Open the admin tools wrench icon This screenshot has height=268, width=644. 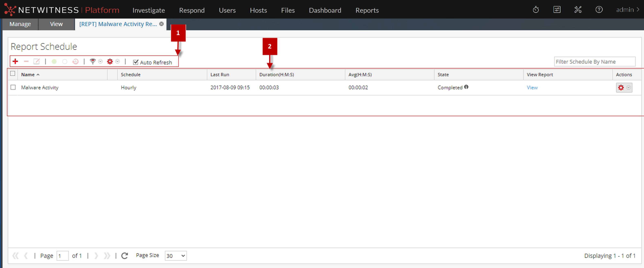pos(578,10)
